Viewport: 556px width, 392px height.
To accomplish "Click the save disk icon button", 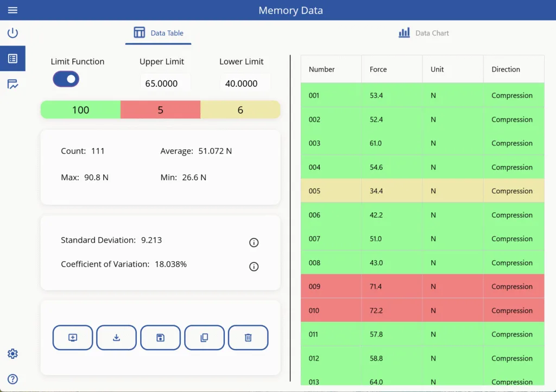I will point(160,338).
